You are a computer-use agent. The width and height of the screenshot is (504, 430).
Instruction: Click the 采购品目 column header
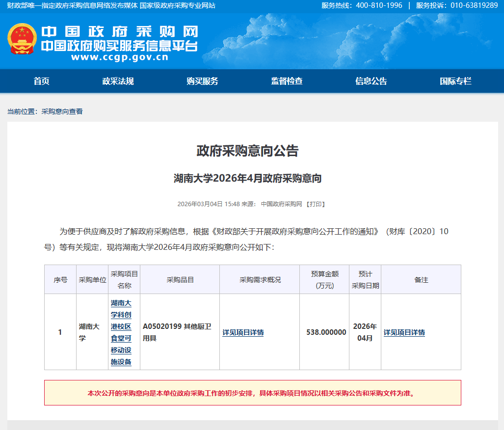click(x=180, y=280)
